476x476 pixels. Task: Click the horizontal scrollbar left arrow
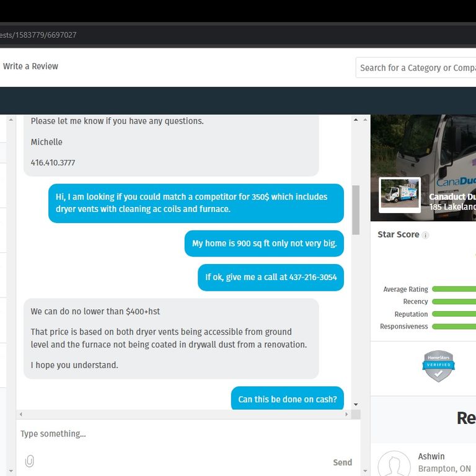(21, 414)
